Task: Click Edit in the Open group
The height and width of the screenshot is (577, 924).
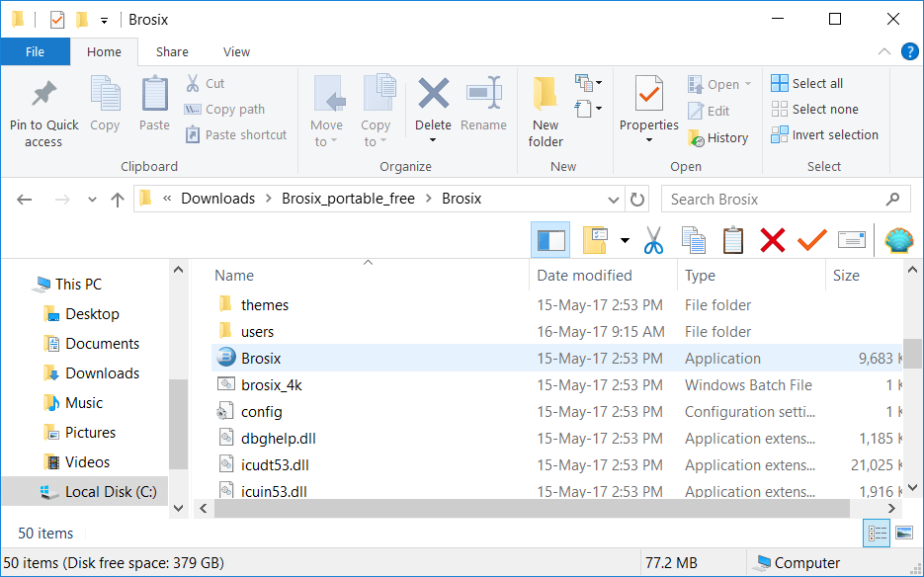Action: [x=709, y=111]
